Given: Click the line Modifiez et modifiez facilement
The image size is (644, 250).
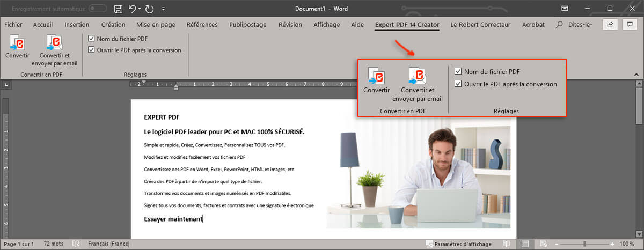Looking at the screenshot, I should coord(195,157).
